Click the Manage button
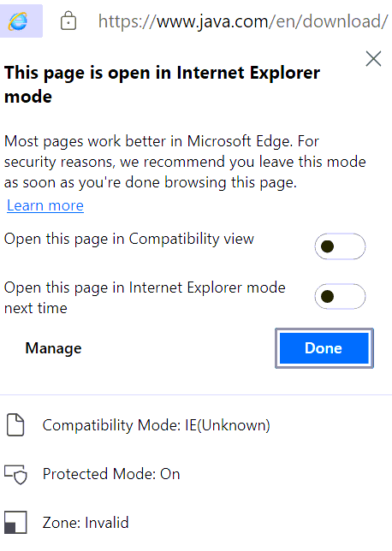The height and width of the screenshot is (551, 392). coord(53,348)
